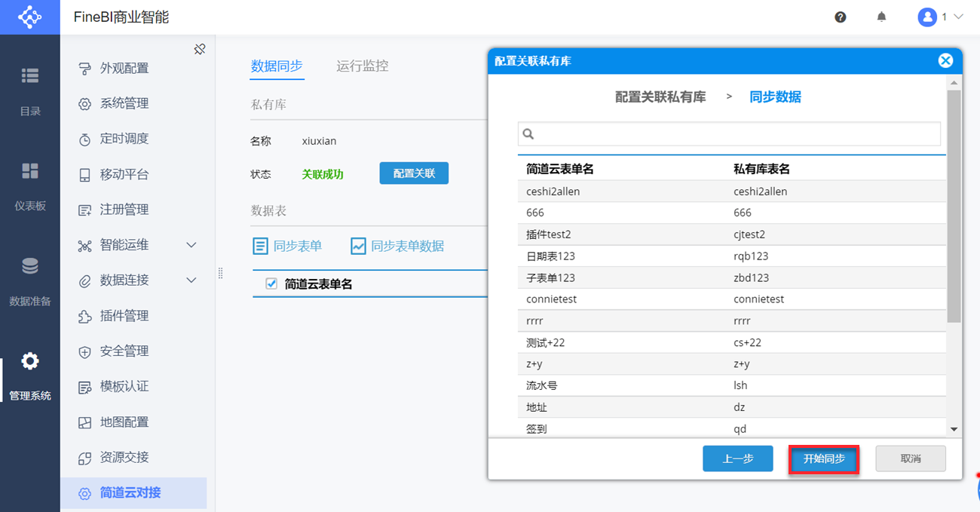Select the 测试+22 row

(732, 342)
